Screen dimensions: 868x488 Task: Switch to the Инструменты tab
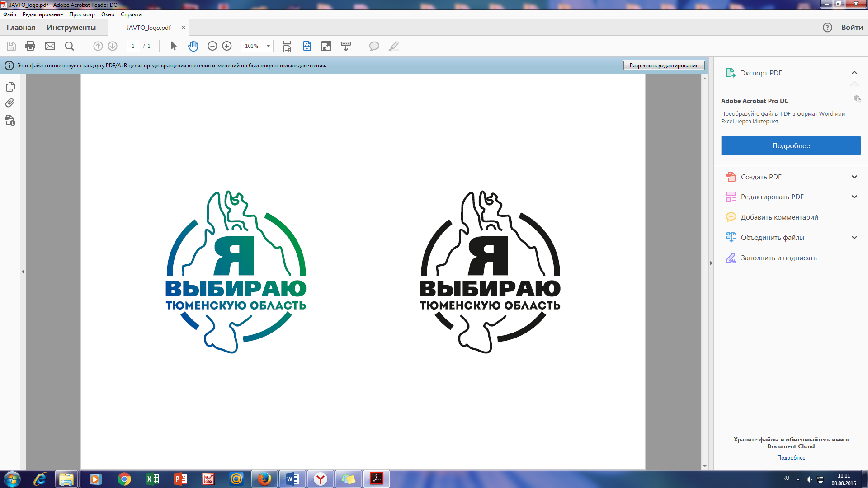[x=71, y=28]
